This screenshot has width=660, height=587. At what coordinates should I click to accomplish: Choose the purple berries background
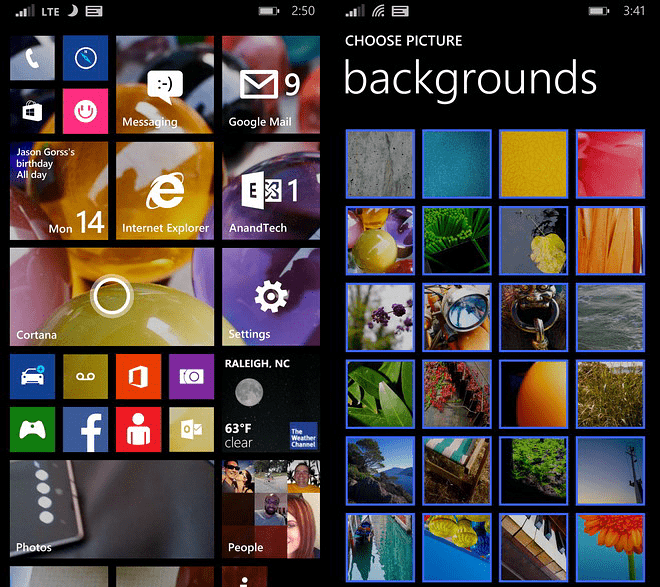[x=380, y=317]
